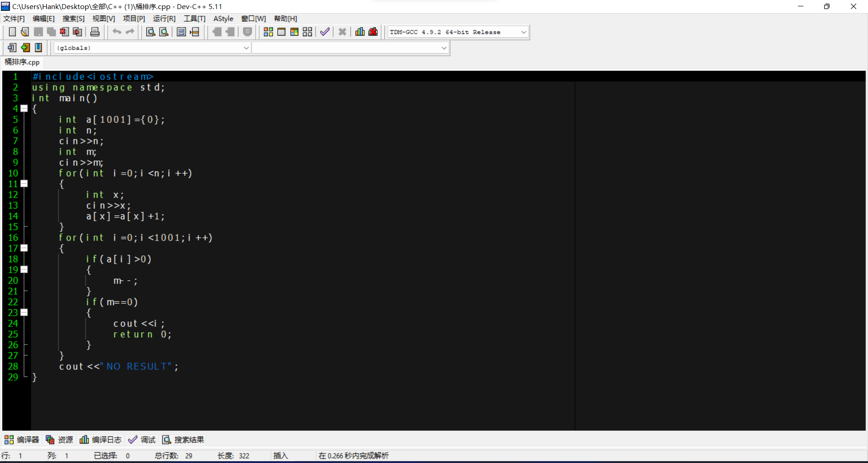Switch to the 编译器 bottom tab

click(x=22, y=439)
